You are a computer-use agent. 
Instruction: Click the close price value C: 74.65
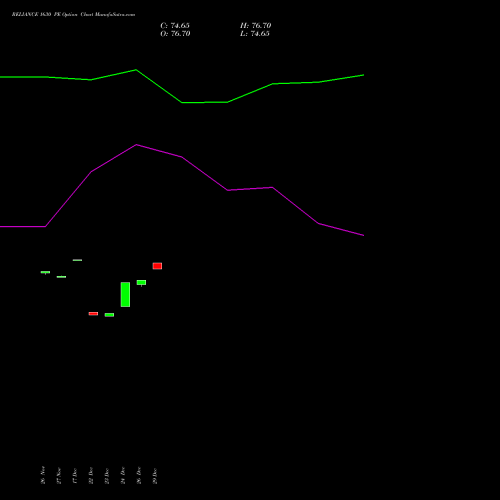175,26
